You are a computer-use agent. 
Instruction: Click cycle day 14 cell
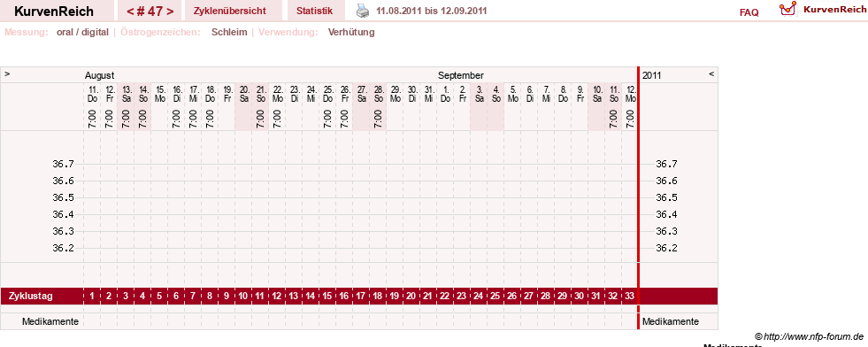pos(311,296)
